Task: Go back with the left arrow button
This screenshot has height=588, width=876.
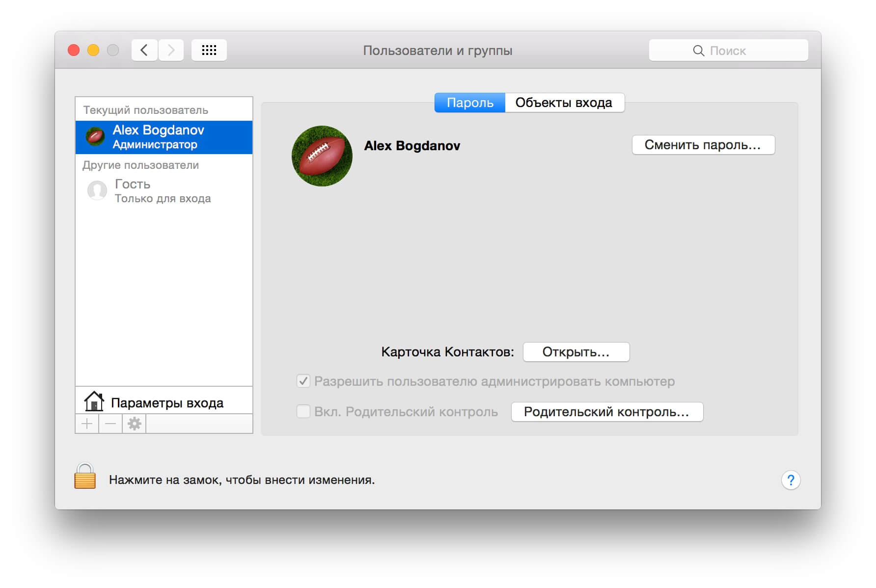Action: click(144, 50)
